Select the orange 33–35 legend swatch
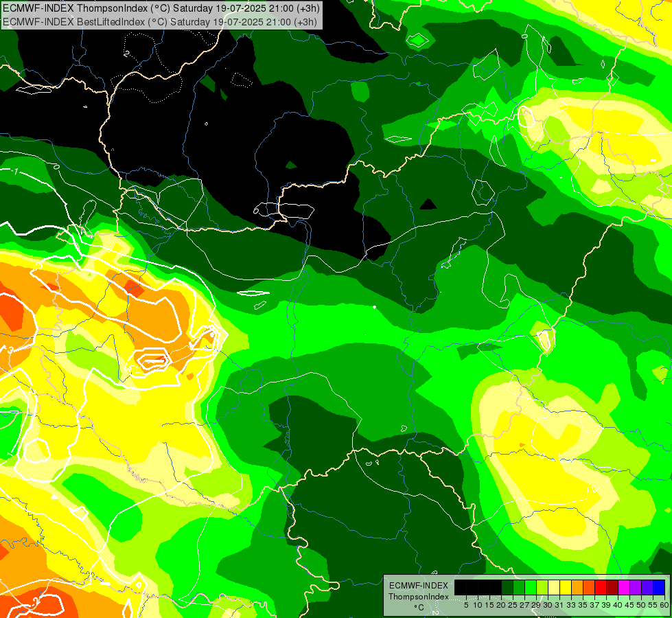The image size is (672, 618). pos(577,587)
